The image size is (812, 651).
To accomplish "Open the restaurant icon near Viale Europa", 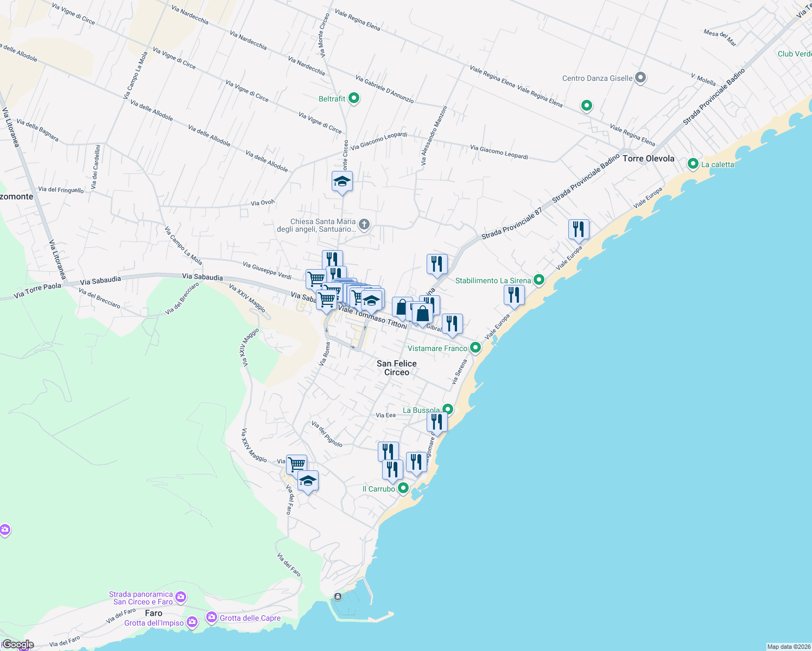I will (x=579, y=228).
